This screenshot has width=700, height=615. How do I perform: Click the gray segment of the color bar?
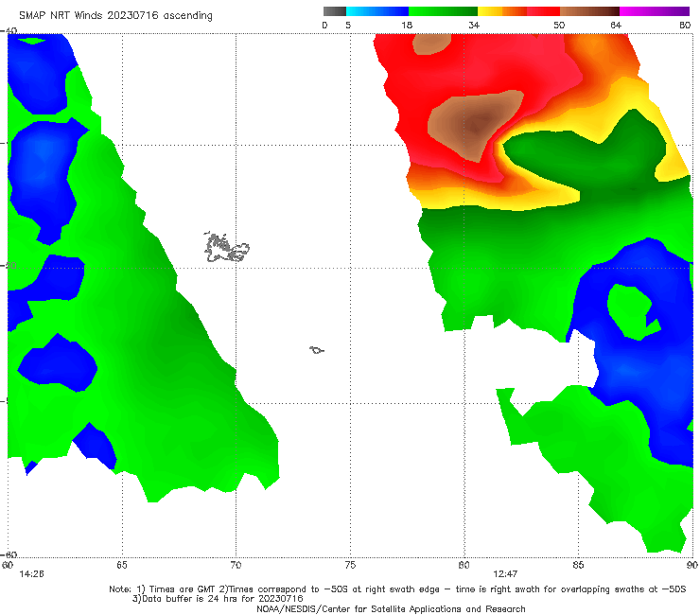(334, 11)
